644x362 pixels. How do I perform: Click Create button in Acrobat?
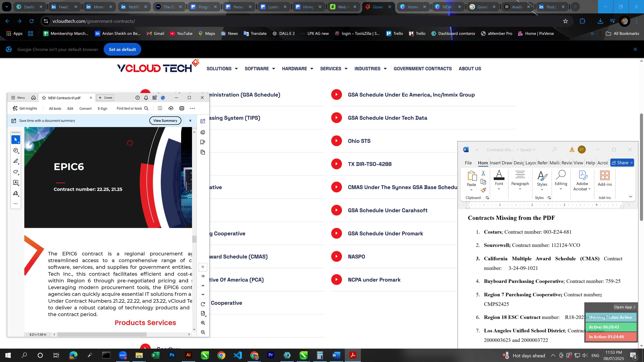tap(105, 98)
